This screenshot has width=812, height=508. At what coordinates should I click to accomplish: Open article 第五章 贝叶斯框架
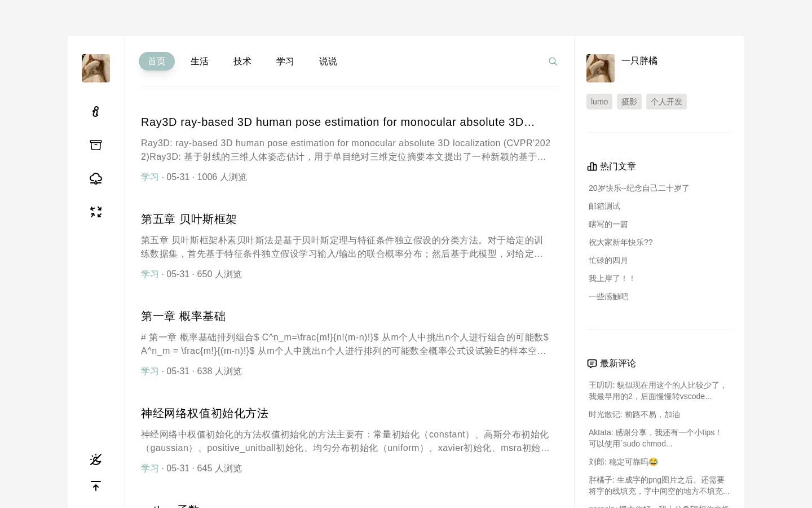[x=189, y=219]
